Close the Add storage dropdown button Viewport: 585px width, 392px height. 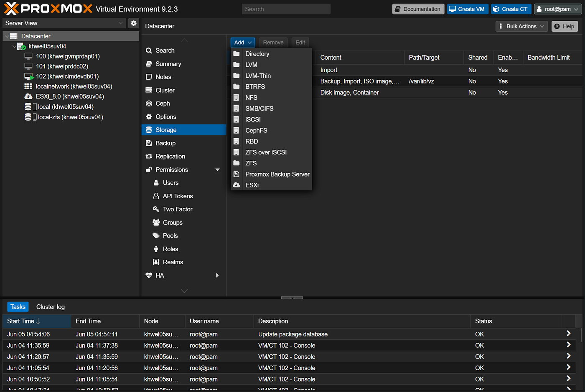click(243, 43)
